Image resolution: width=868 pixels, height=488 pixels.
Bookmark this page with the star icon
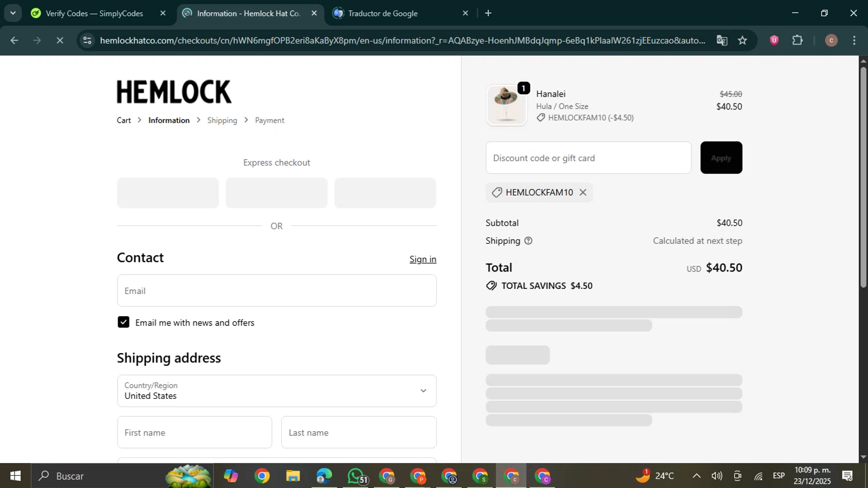pos(742,41)
